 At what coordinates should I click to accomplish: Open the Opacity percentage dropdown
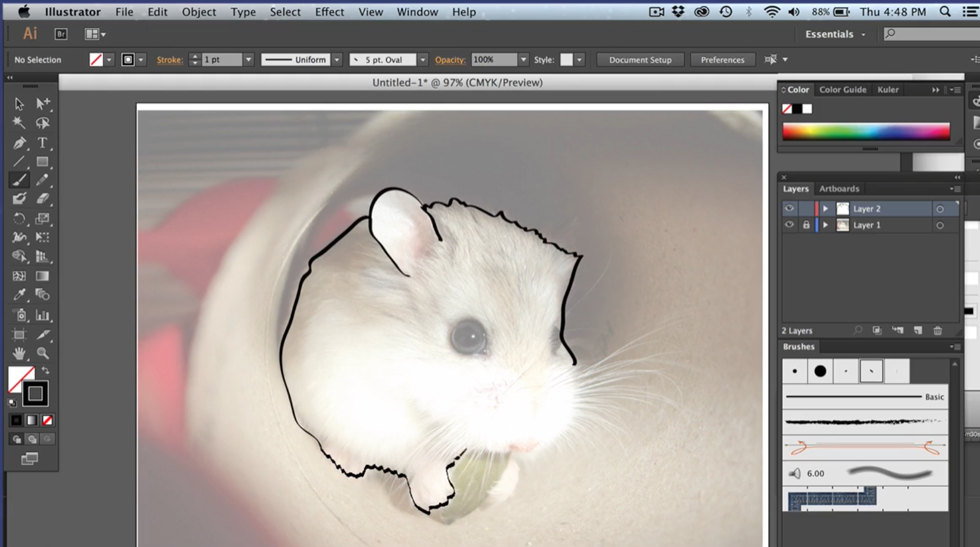click(523, 60)
